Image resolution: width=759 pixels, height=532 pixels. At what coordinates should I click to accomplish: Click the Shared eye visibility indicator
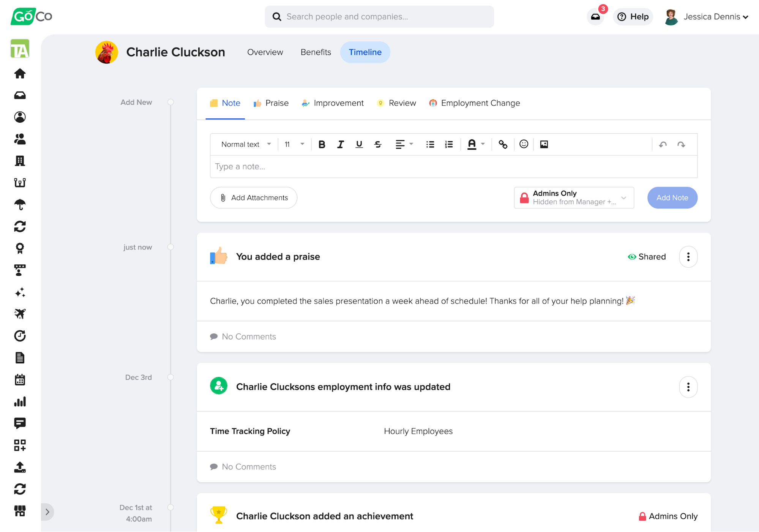(x=647, y=257)
